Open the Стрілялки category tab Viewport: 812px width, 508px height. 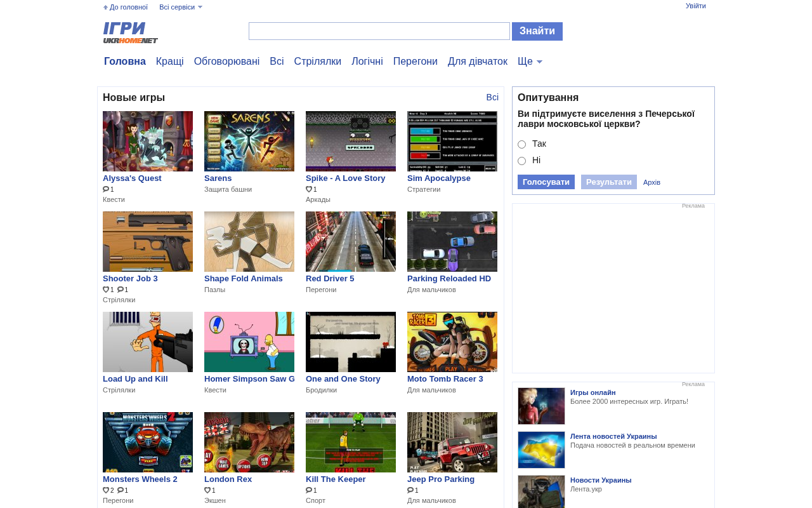click(x=318, y=62)
